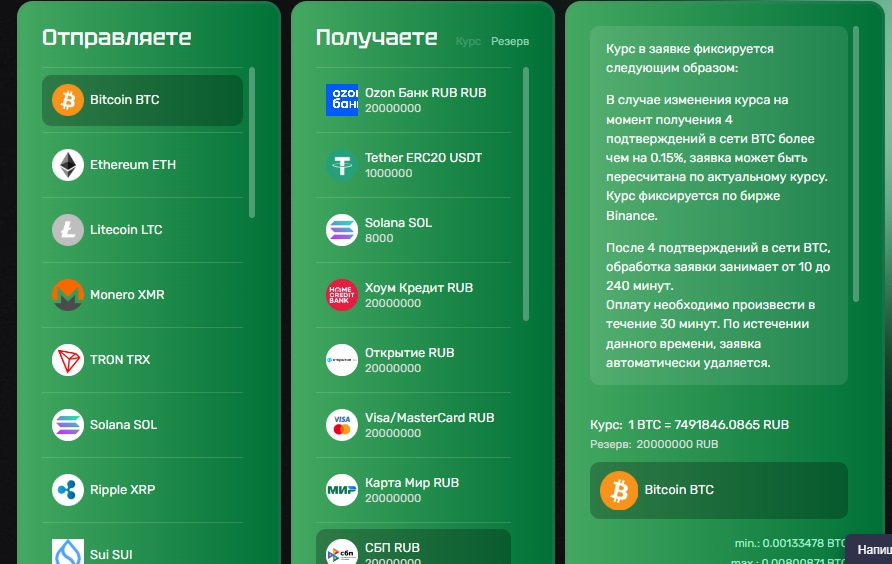Select СБП RUB to receive
The height and width of the screenshot is (564, 892).
(x=414, y=547)
